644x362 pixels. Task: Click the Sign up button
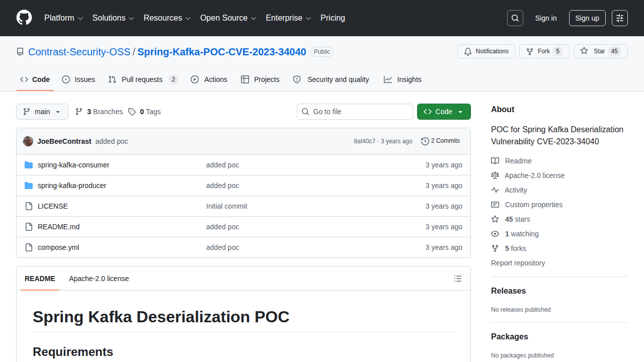587,18
